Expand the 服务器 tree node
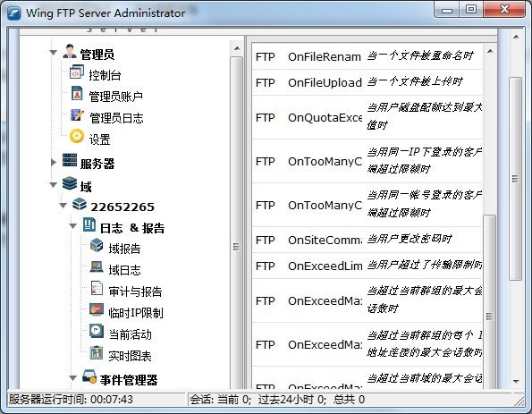 54,162
